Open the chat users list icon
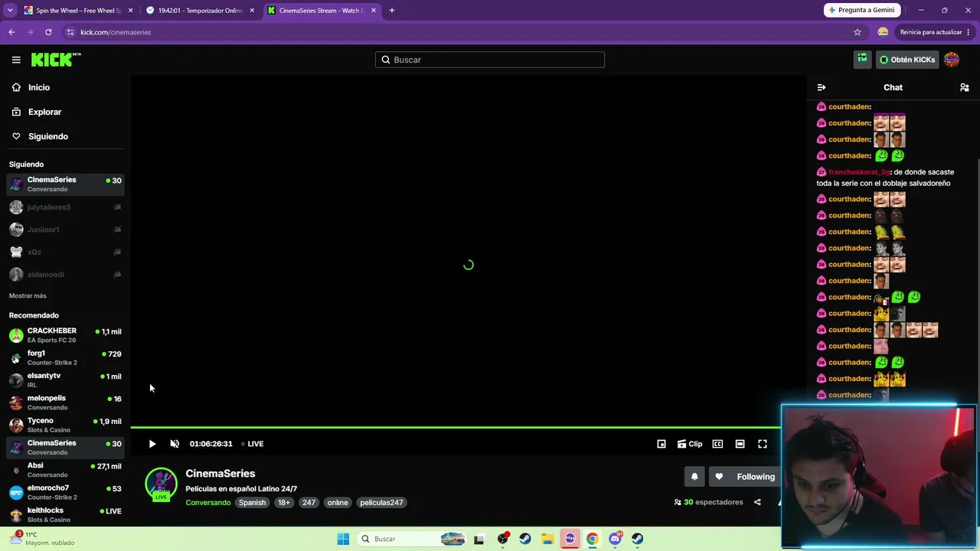980x551 pixels. click(965, 87)
